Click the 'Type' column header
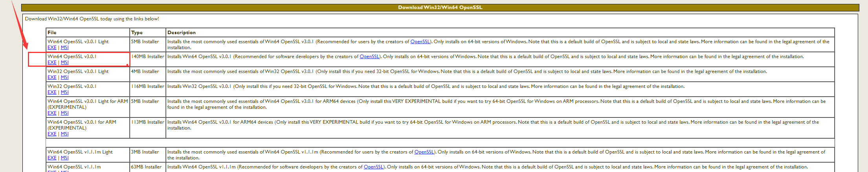This screenshot has width=868, height=172. tap(137, 33)
